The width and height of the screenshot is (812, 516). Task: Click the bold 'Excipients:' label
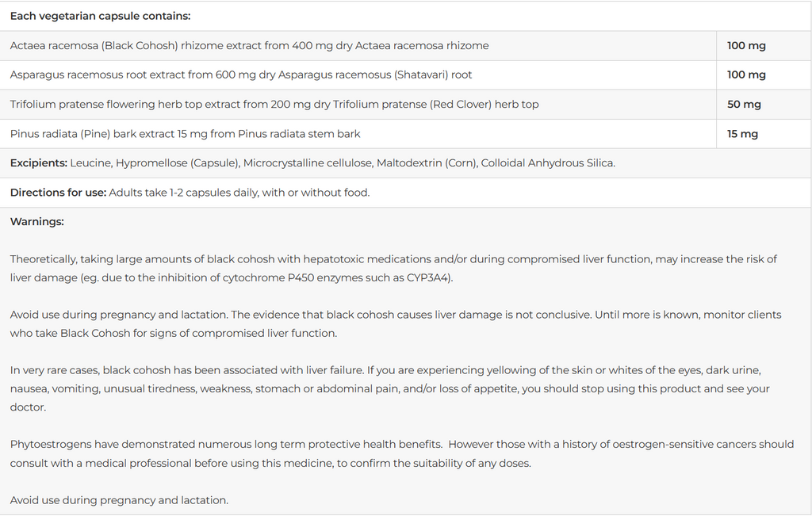[38, 163]
